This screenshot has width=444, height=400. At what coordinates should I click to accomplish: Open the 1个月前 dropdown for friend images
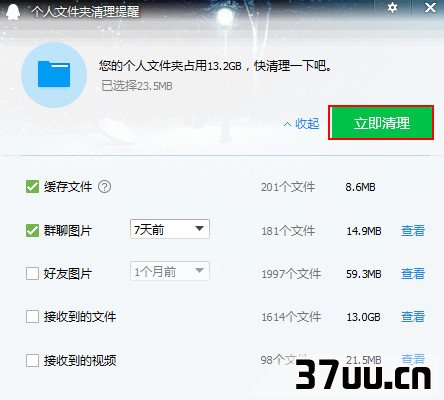[x=170, y=271]
